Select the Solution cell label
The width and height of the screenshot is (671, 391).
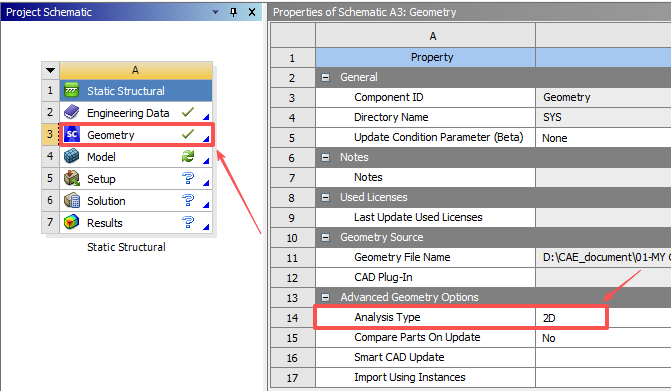[106, 201]
